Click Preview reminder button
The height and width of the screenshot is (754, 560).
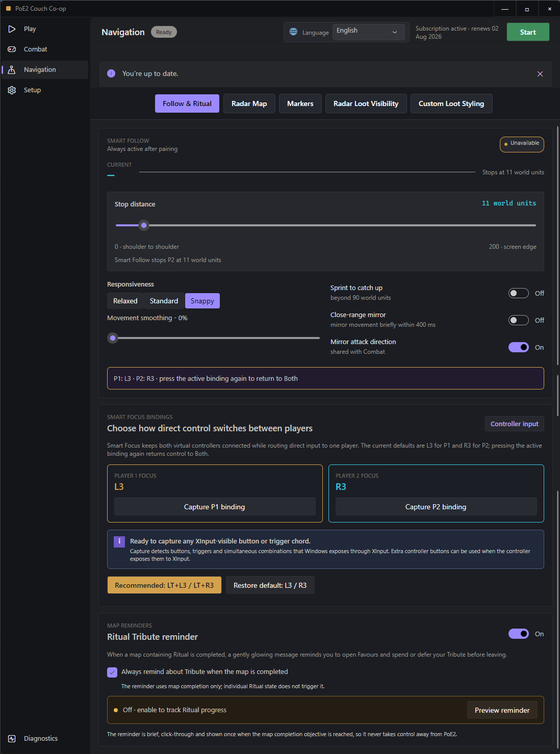[x=502, y=710]
